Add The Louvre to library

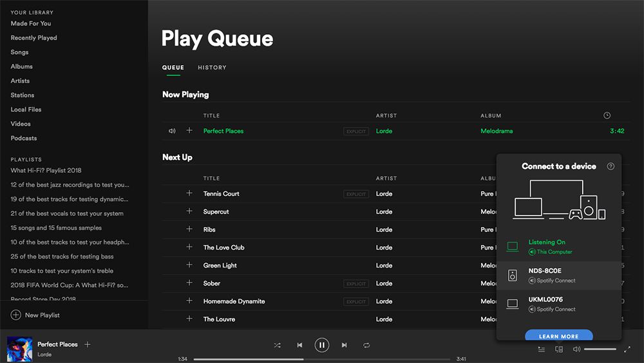point(189,319)
